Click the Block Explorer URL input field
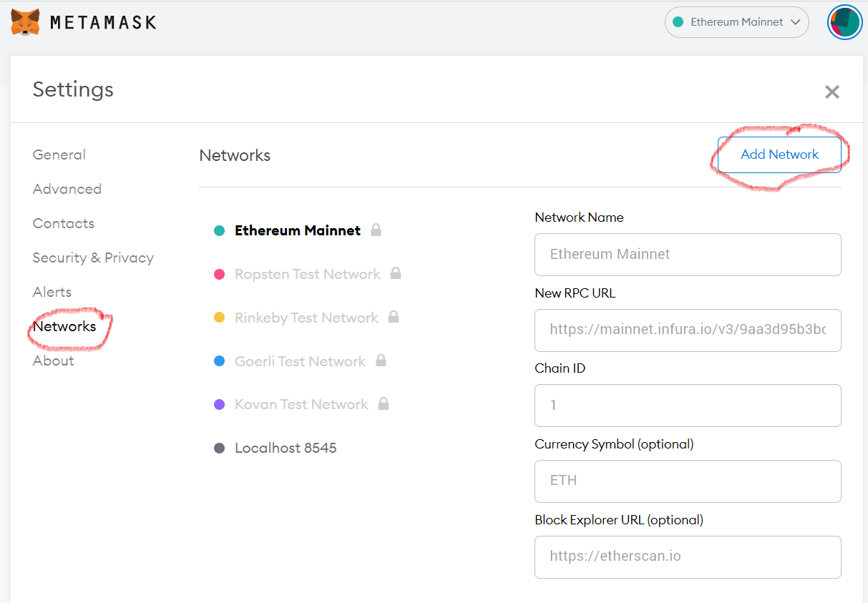 (688, 557)
